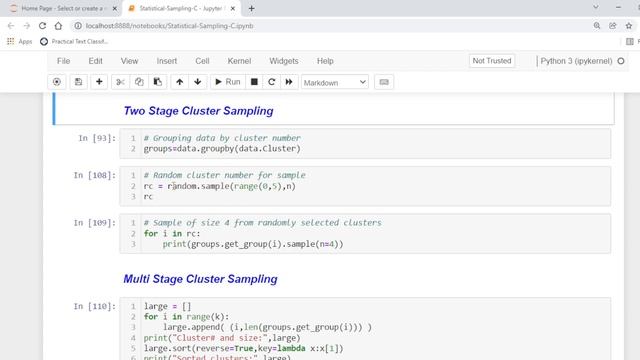
Task: Reload the current page
Action: pos(42,26)
